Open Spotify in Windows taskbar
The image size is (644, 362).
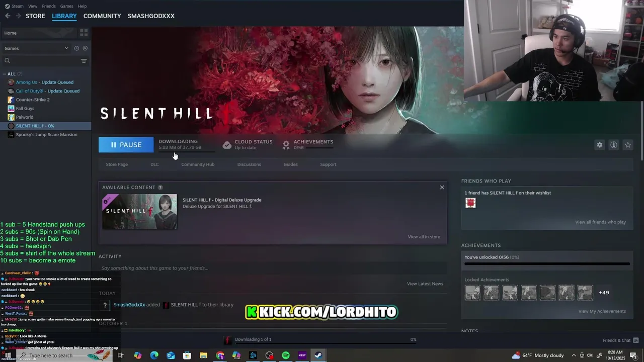pos(286,355)
